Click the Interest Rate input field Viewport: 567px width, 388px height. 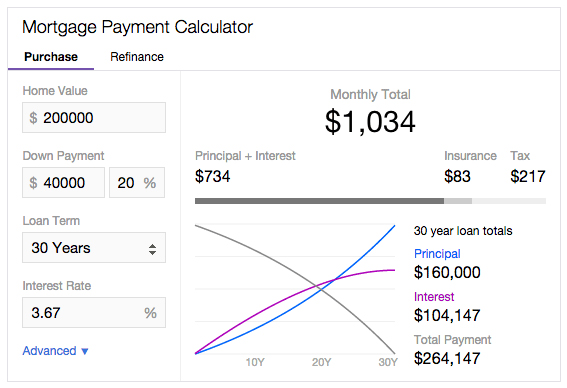click(x=94, y=312)
